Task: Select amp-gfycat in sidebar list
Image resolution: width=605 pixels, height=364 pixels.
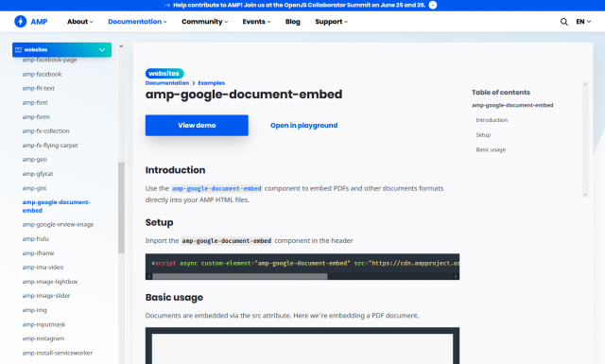Action: point(38,174)
